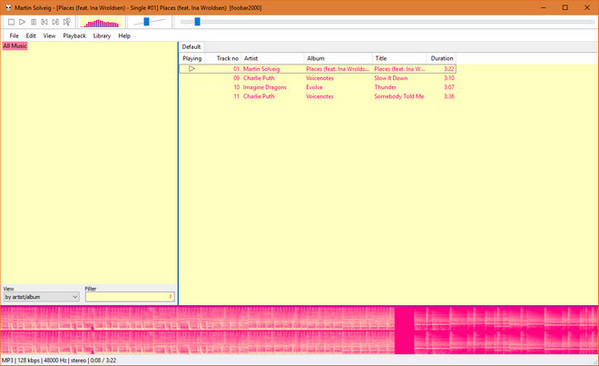Click the 3:36 duration value
This screenshot has height=366, width=599.
pyautogui.click(x=449, y=96)
